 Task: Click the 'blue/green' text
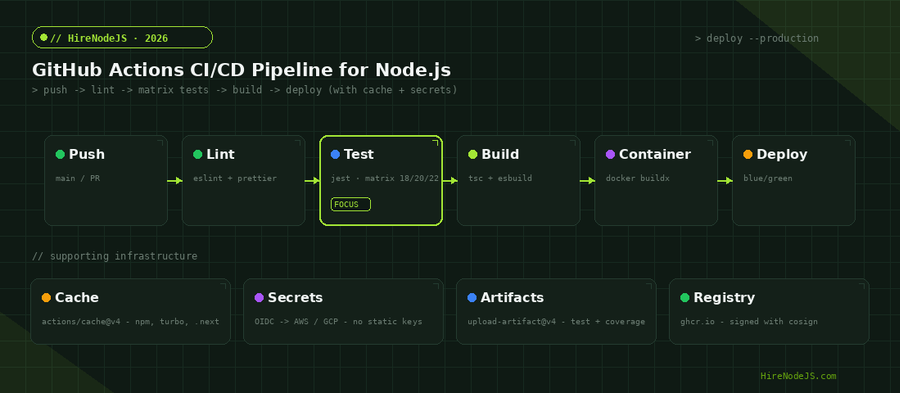(767, 178)
